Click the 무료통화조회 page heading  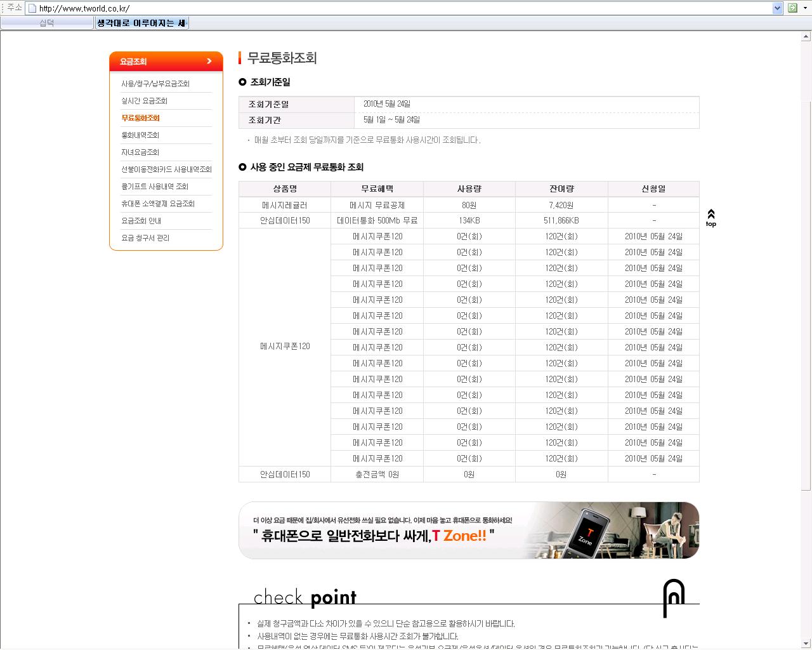coord(282,58)
